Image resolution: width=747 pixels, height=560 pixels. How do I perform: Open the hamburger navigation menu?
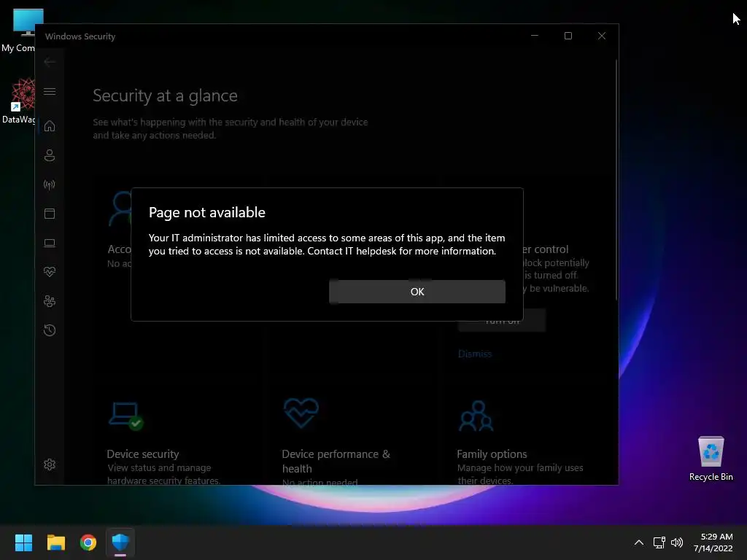pos(50,91)
